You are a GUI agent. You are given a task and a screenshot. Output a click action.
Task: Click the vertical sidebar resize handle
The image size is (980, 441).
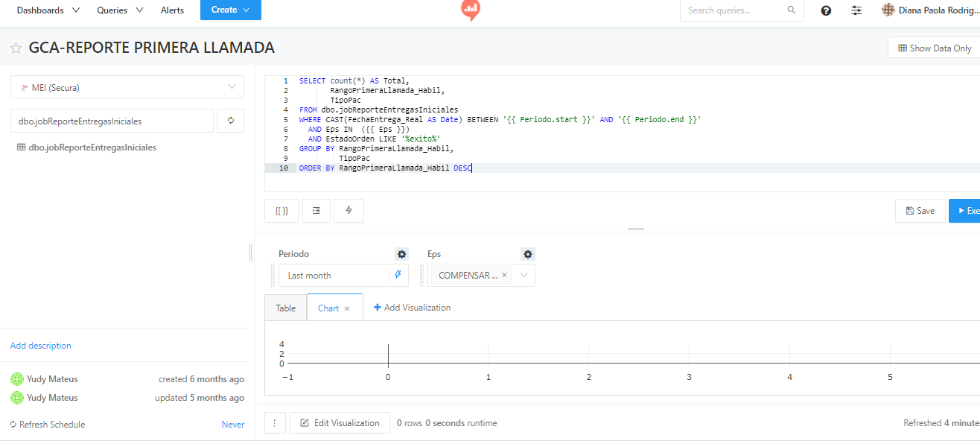[250, 253]
